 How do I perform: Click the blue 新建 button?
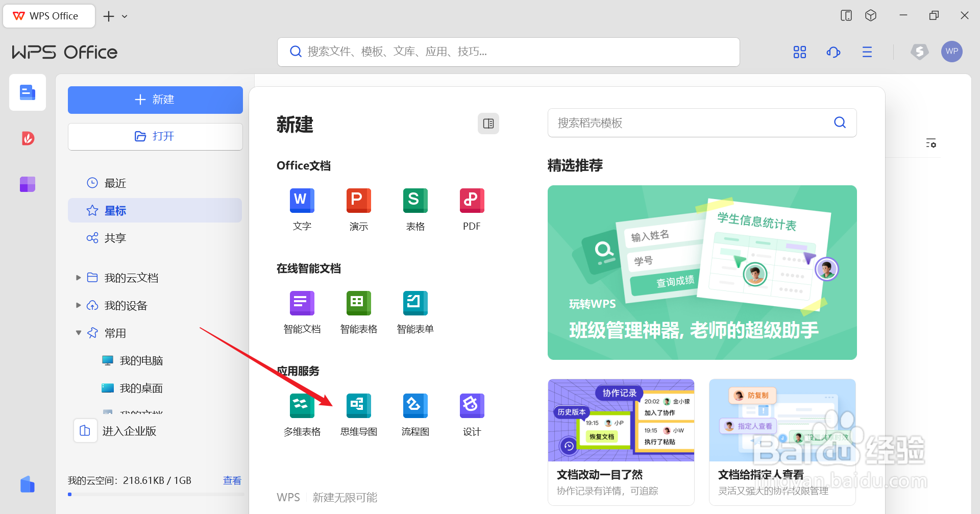pyautogui.click(x=155, y=100)
